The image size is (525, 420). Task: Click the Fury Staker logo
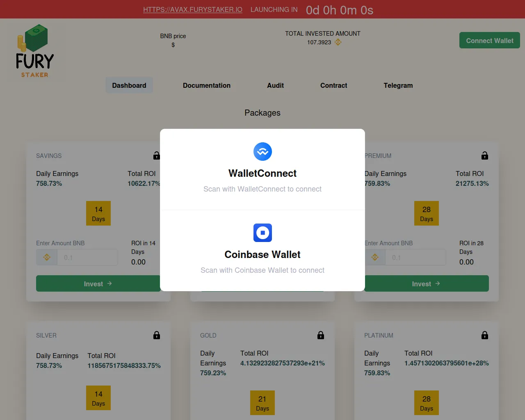35,51
